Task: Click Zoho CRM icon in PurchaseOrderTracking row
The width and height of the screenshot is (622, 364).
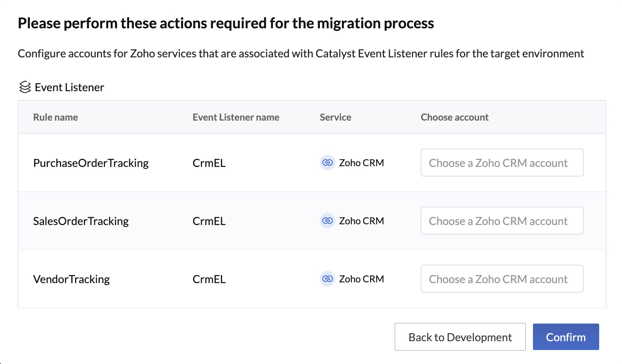Action: tap(327, 163)
